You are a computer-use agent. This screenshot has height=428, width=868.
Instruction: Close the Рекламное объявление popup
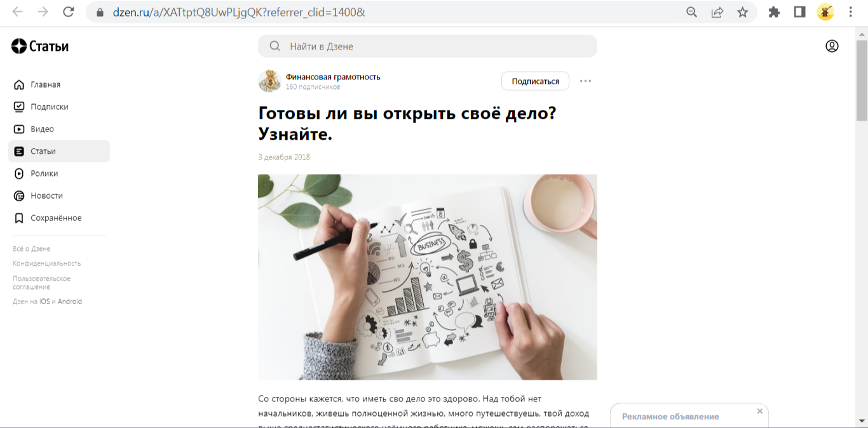click(759, 411)
